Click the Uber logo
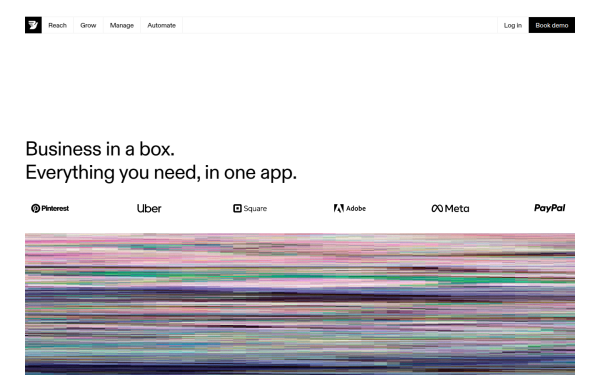 click(149, 209)
